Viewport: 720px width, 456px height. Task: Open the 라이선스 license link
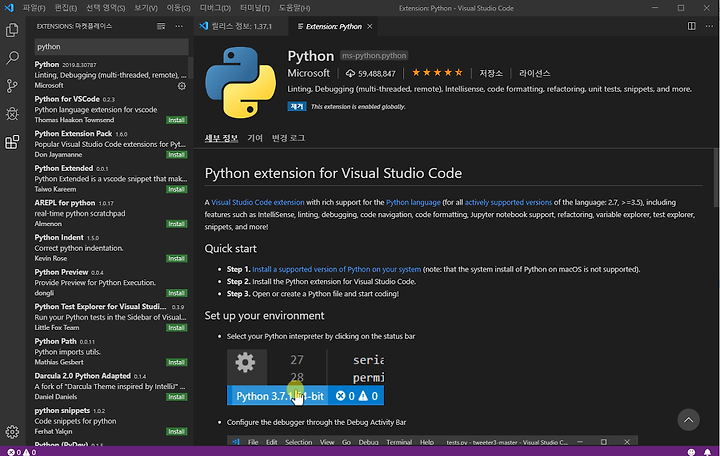tap(534, 73)
